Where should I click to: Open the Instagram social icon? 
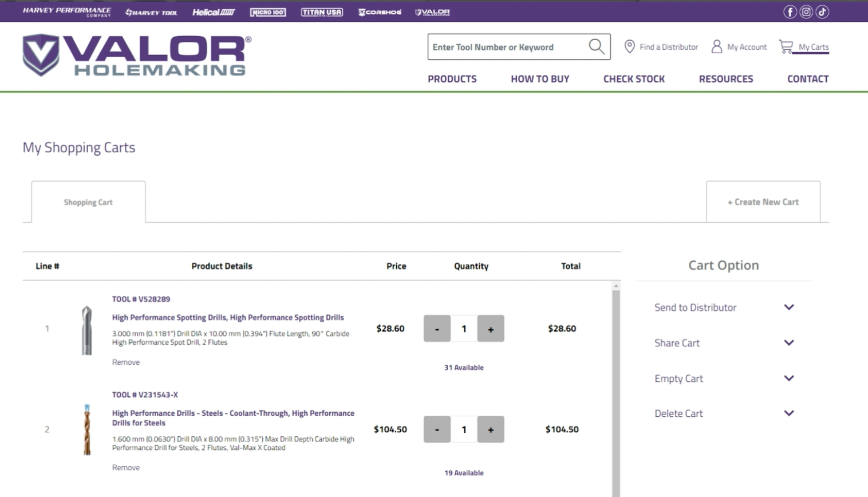[x=806, y=12]
